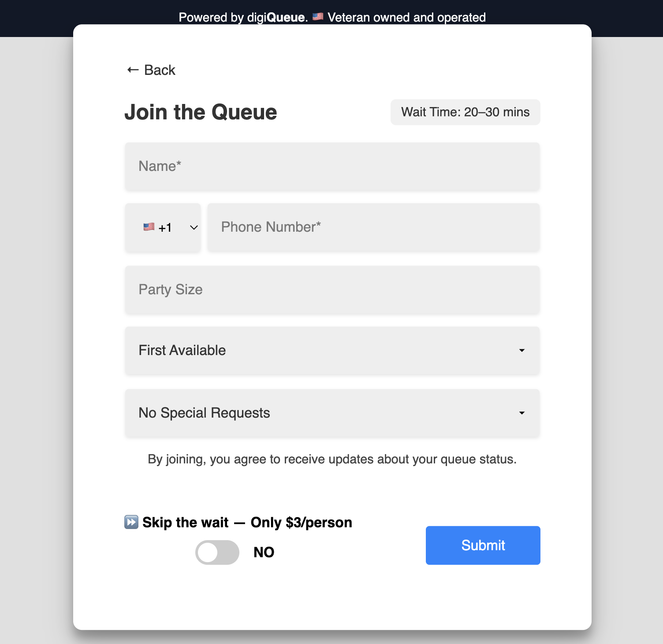This screenshot has width=663, height=644.
Task: Click the Name input field
Action: tap(332, 166)
